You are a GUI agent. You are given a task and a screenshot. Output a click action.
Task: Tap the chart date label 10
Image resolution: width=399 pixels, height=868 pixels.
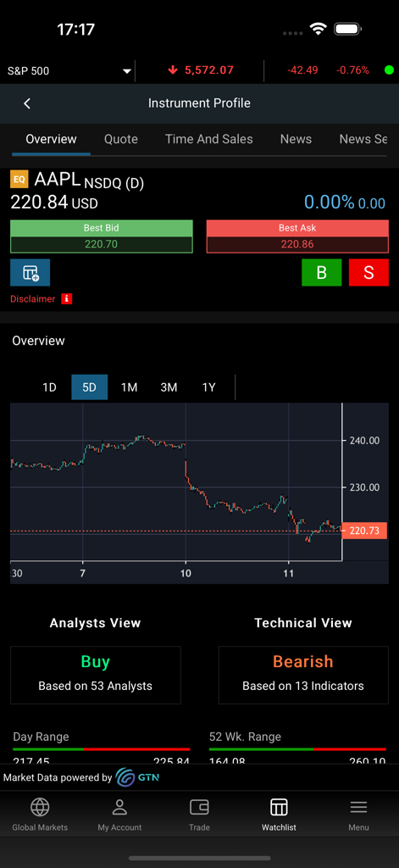click(x=186, y=573)
